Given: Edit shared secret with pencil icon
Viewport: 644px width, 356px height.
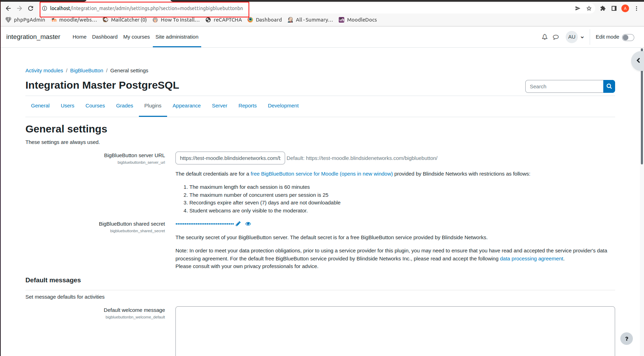Looking at the screenshot, I should click(238, 224).
